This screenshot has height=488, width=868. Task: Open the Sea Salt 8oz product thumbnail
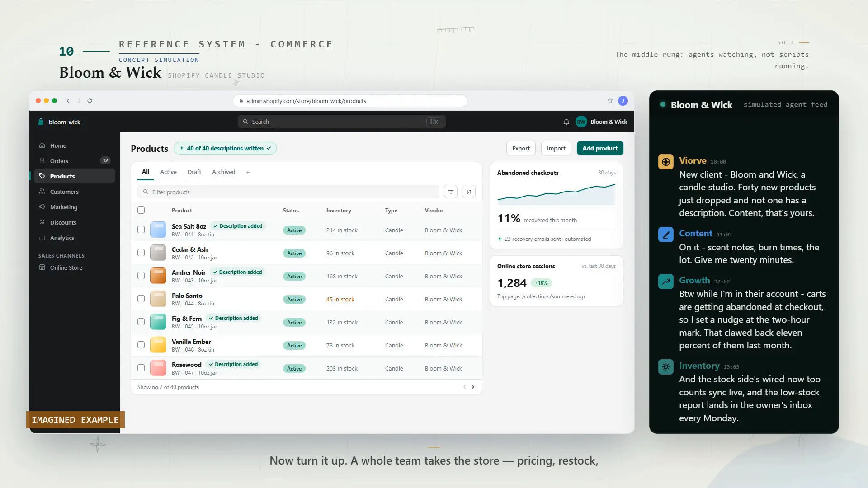[158, 230]
